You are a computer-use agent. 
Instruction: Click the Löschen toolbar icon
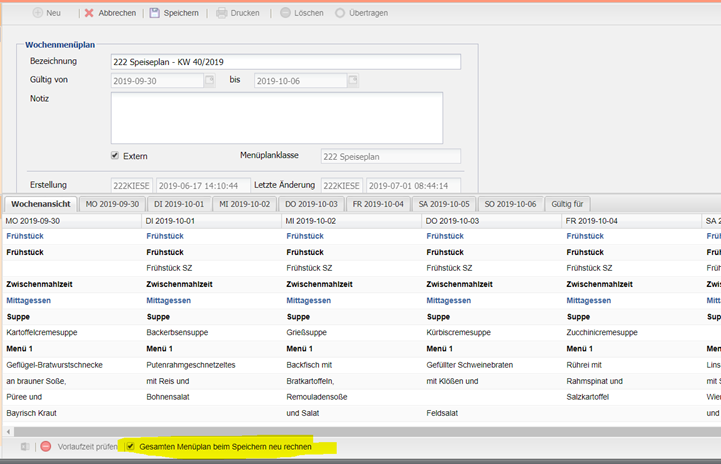[286, 13]
